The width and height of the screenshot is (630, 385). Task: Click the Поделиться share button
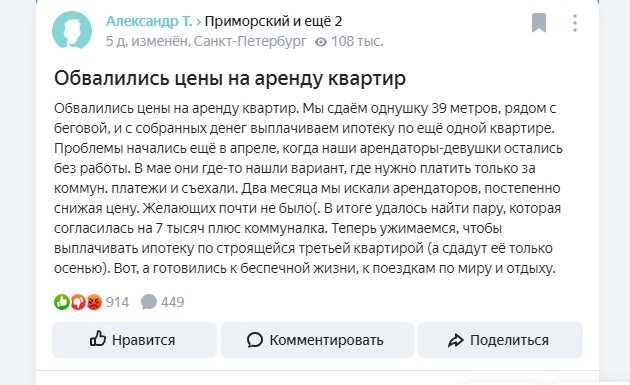(500, 340)
